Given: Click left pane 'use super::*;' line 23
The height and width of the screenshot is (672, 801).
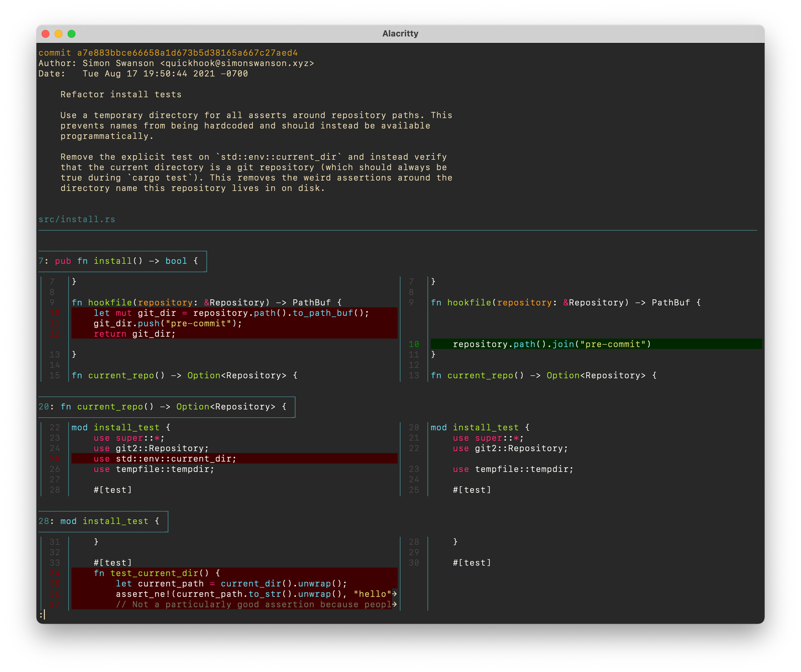Looking at the screenshot, I should (x=129, y=438).
